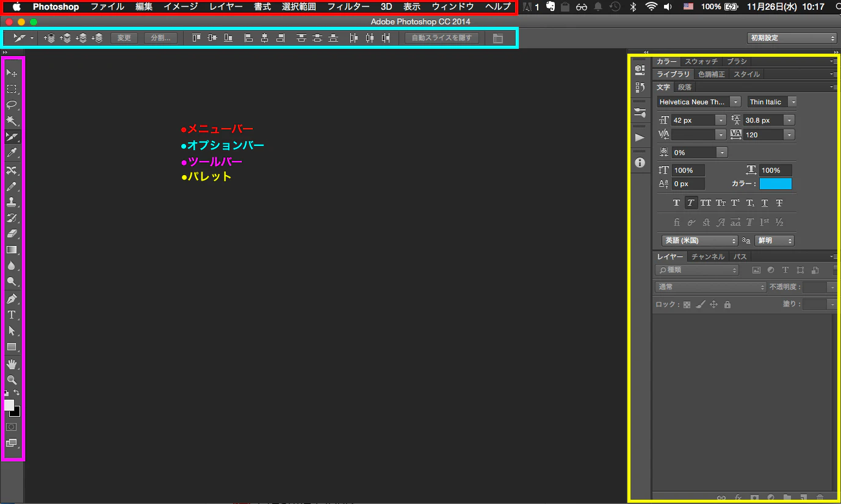This screenshot has height=504, width=841.
Task: Open the Thin Italic font style dropdown
Action: (792, 102)
